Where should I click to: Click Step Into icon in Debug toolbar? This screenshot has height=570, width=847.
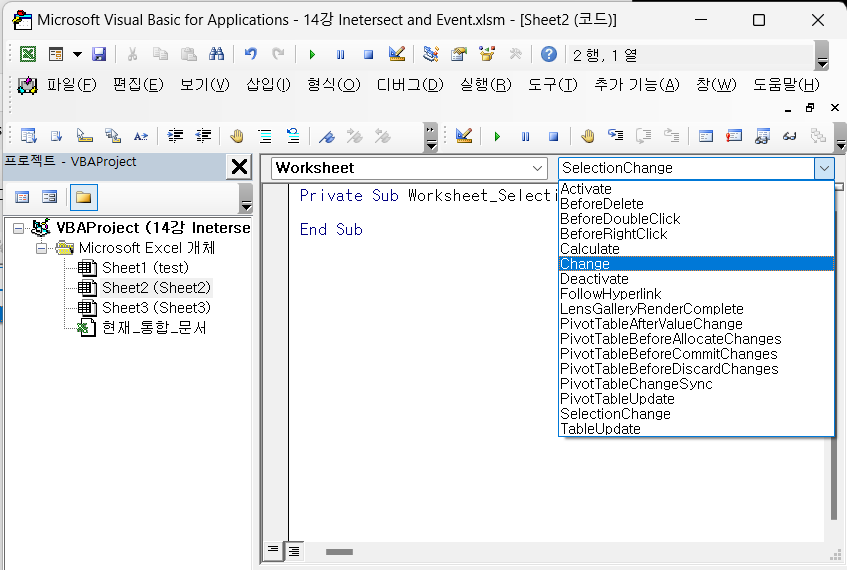pyautogui.click(x=616, y=136)
